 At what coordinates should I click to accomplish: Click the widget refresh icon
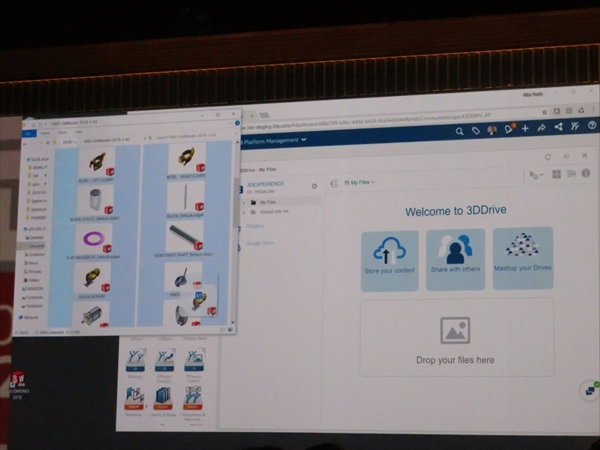pos(548,157)
